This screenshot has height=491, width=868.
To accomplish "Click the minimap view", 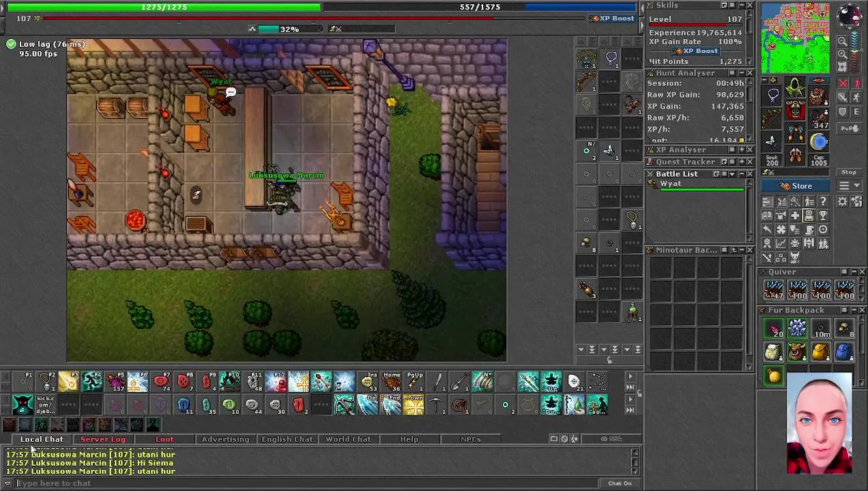I will [796, 38].
